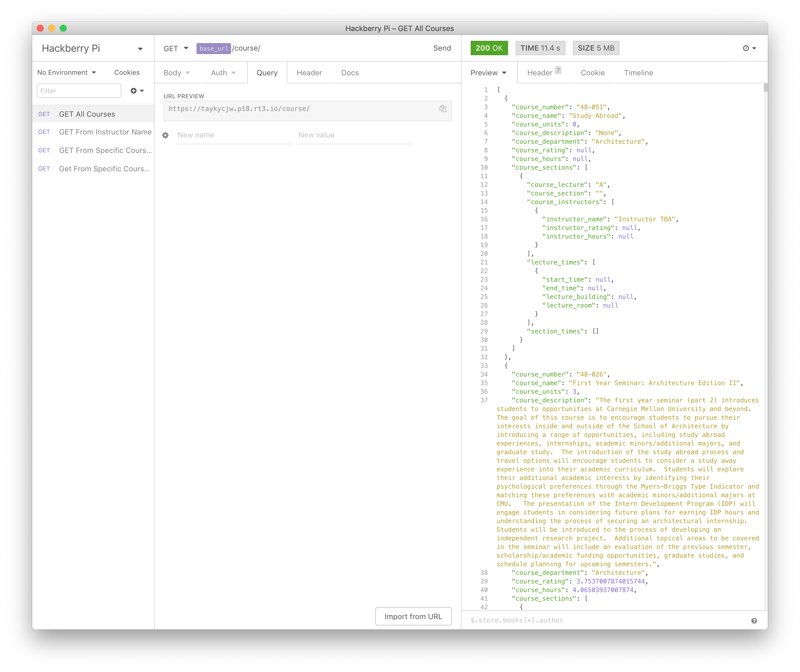This screenshot has height=672, width=800.
Task: Click the Send button
Action: 442,48
